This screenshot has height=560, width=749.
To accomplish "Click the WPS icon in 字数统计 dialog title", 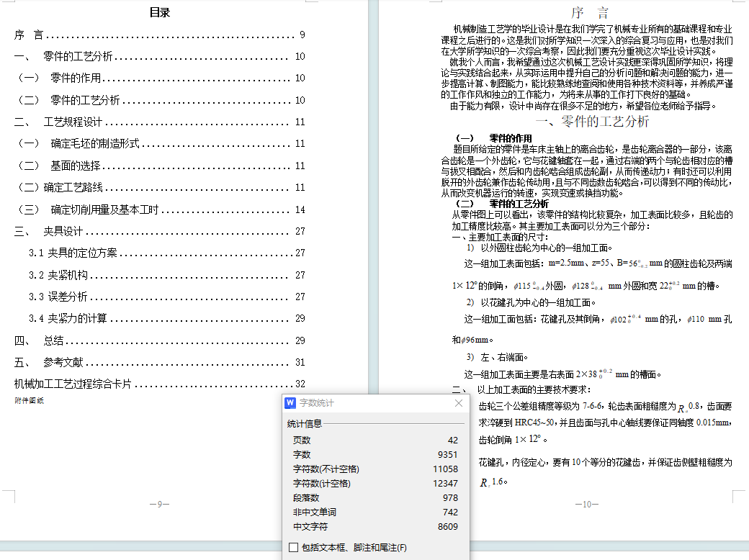I will click(290, 403).
